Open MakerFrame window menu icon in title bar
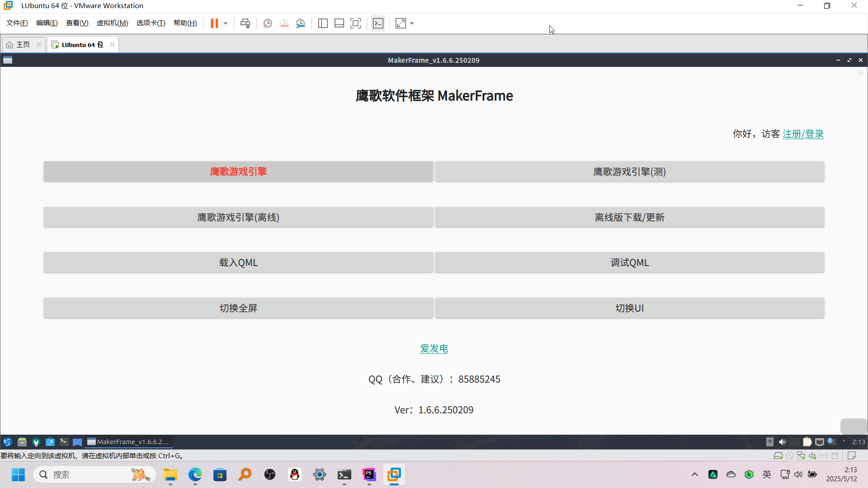Image resolution: width=868 pixels, height=488 pixels. 8,60
